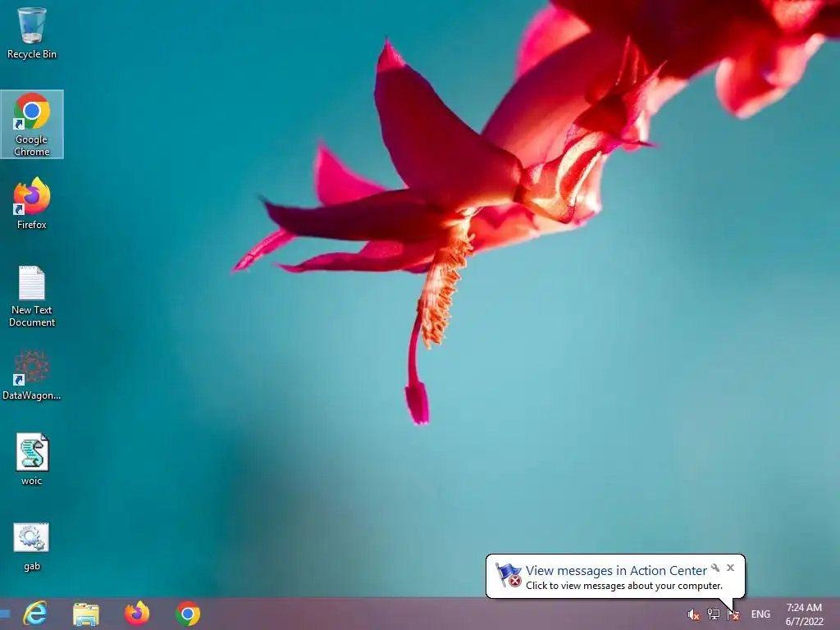Click the wrench icon in the notification balloon
This screenshot has width=840, height=630.
(x=715, y=568)
